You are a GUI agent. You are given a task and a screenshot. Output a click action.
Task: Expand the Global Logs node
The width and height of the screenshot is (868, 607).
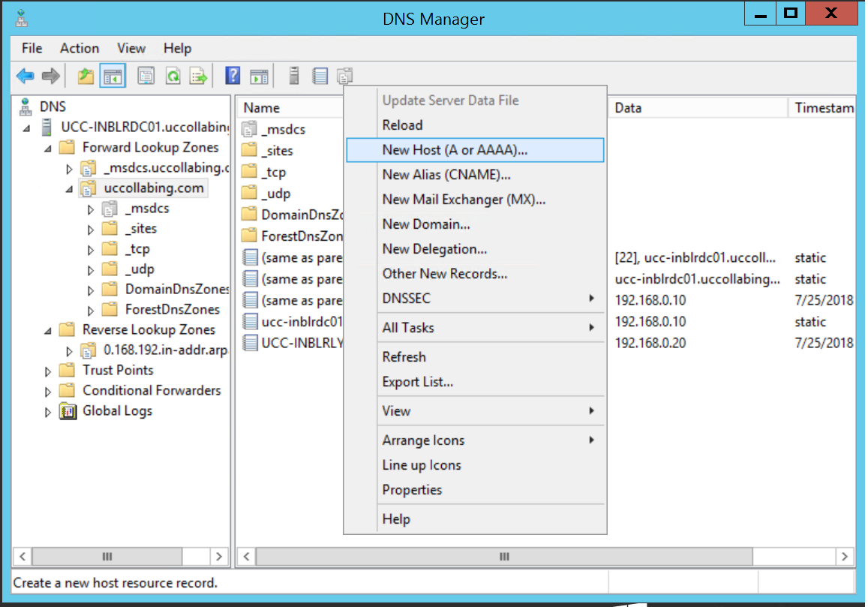(x=48, y=411)
